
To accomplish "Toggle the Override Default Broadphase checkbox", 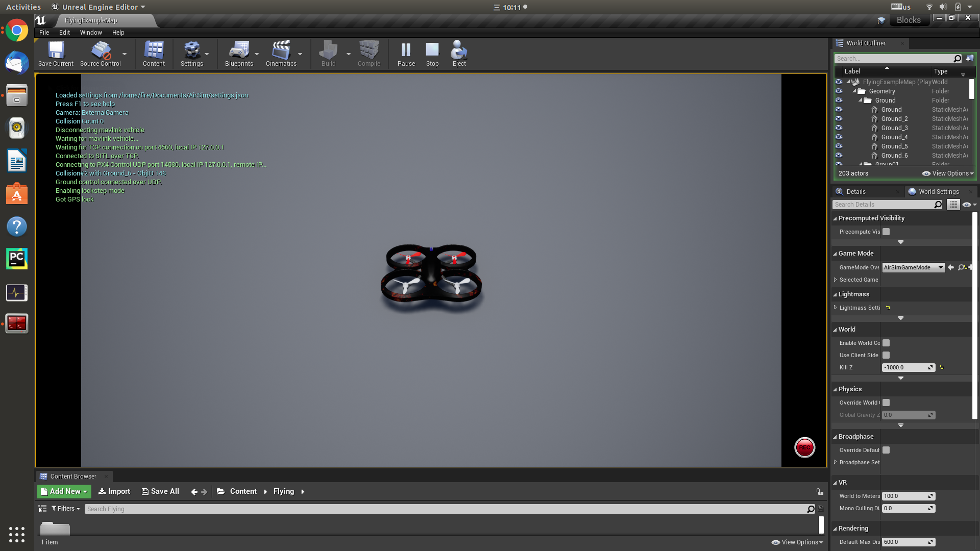I will [886, 450].
